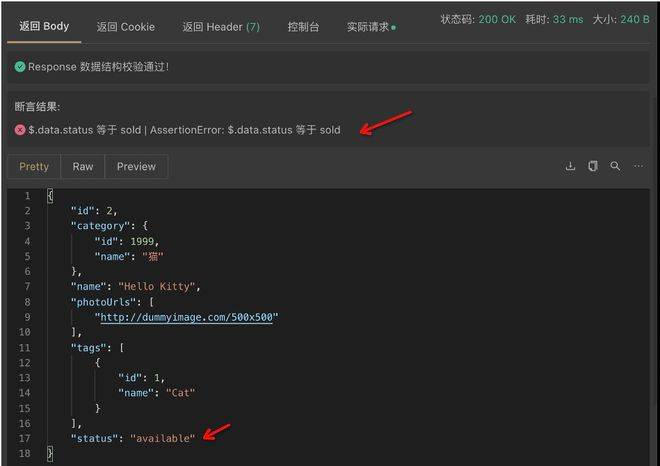
Task: Open the dummyimage.com photo URL link
Action: point(186,318)
